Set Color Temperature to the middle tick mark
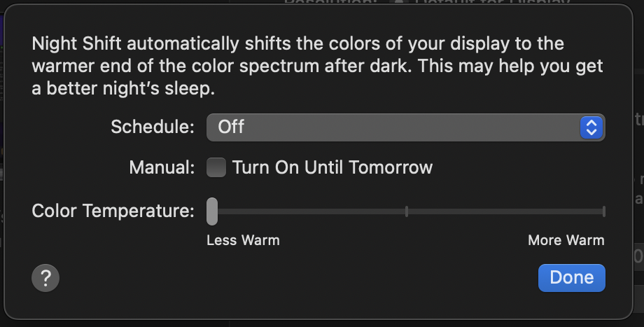 pos(407,211)
